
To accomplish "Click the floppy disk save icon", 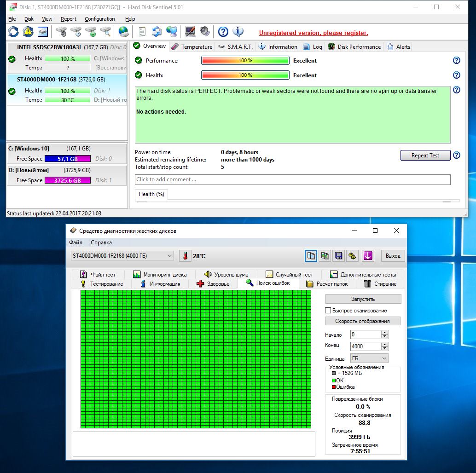I will 339,256.
